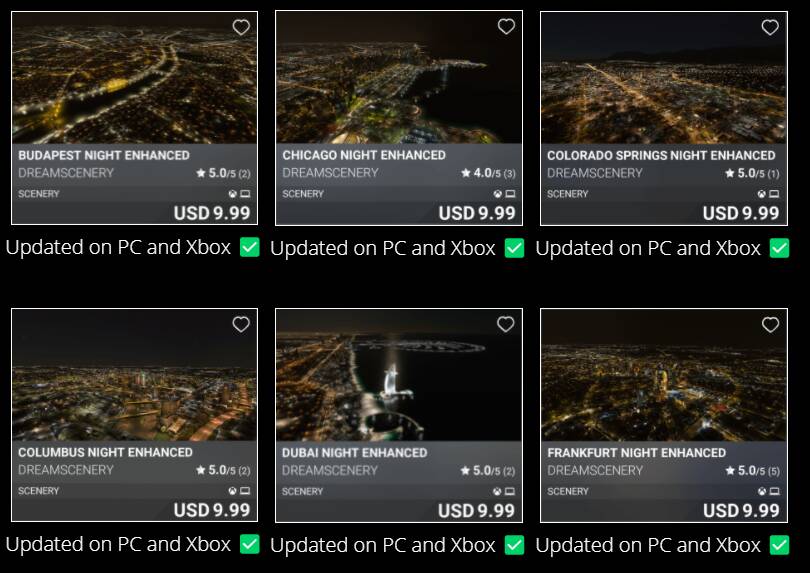This screenshot has width=810, height=573.
Task: Add Colorado Springs Night Enhanced to wishlist
Action: tap(770, 27)
